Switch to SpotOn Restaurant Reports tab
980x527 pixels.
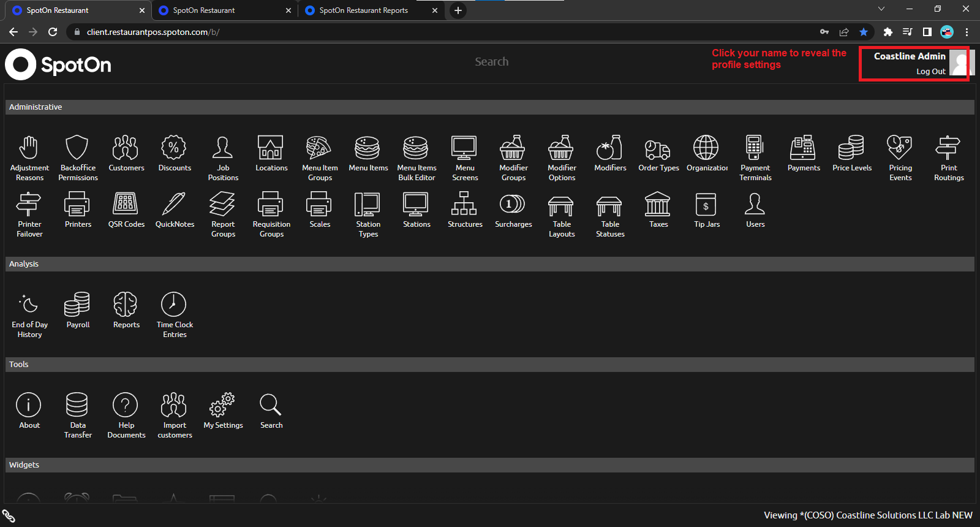371,10
